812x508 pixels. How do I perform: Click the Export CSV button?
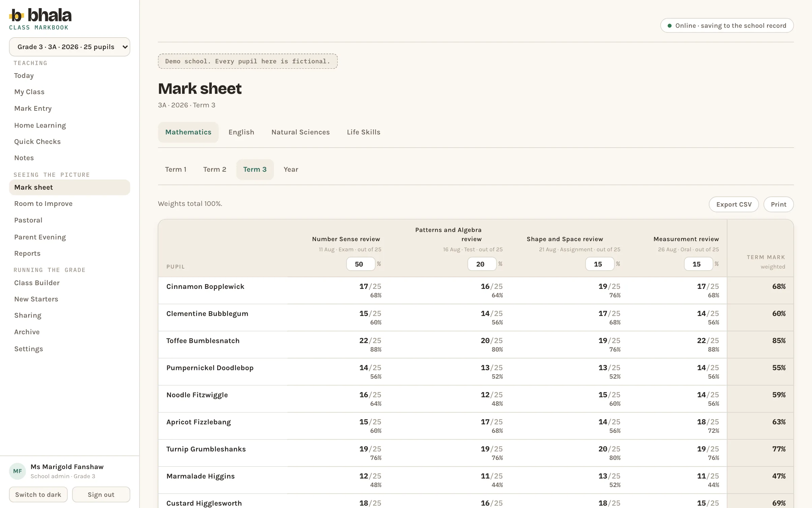[734, 204]
